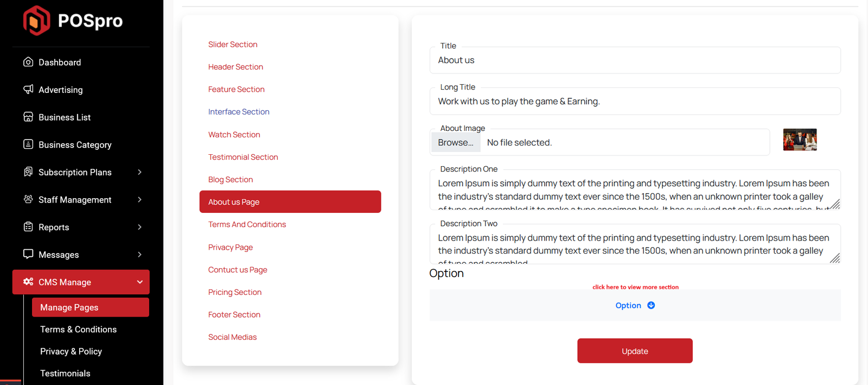
Task: Expand the Subscription Plans submenu arrow
Action: click(x=139, y=172)
